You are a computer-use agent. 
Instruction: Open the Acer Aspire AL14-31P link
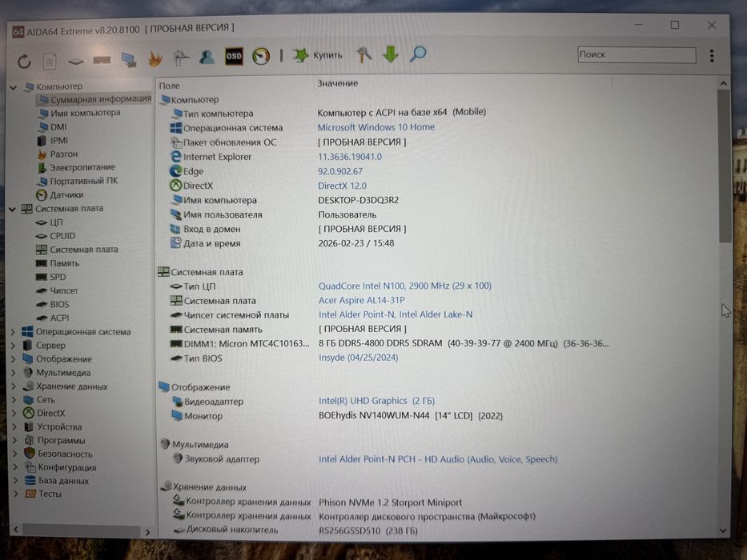(x=361, y=301)
